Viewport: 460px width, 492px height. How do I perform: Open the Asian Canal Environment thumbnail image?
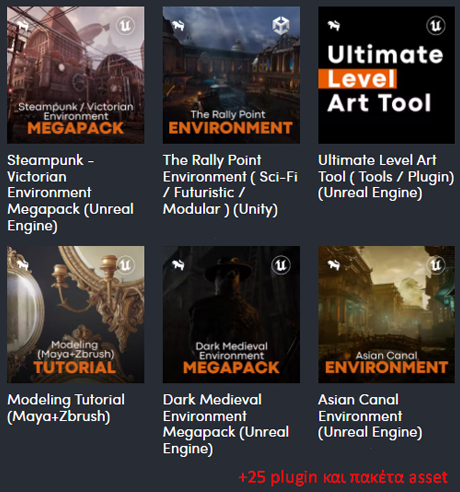(386, 314)
